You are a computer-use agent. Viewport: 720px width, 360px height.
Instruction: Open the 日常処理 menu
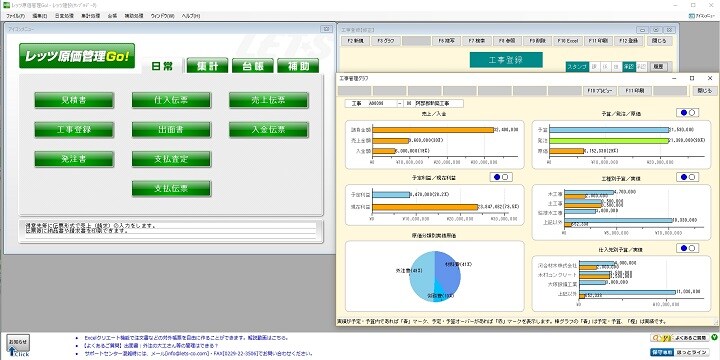click(64, 16)
